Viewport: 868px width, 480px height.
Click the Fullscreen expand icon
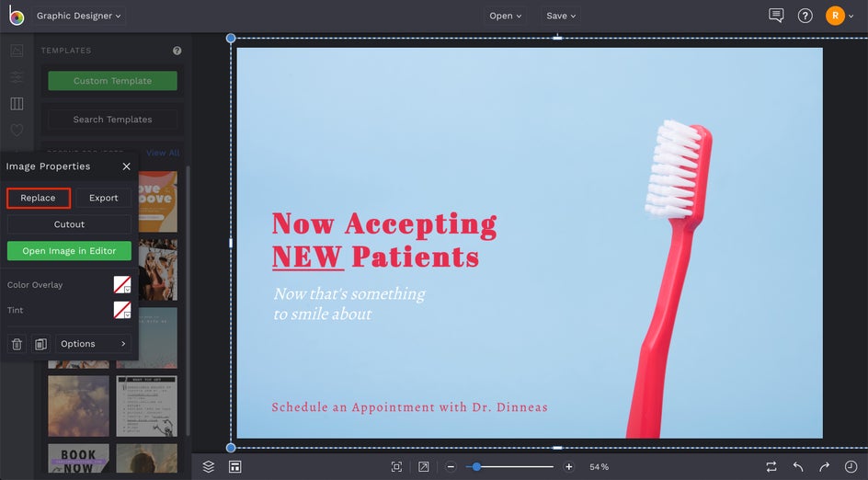coord(424,467)
